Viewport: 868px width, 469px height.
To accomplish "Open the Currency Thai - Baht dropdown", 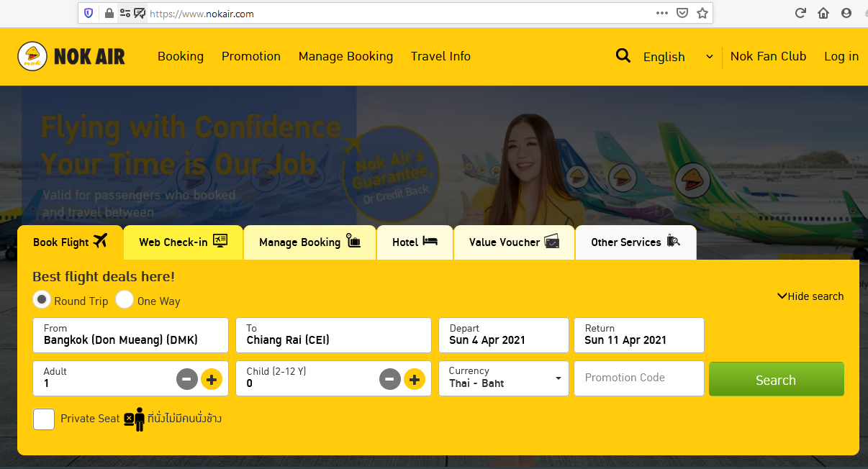I will [504, 378].
